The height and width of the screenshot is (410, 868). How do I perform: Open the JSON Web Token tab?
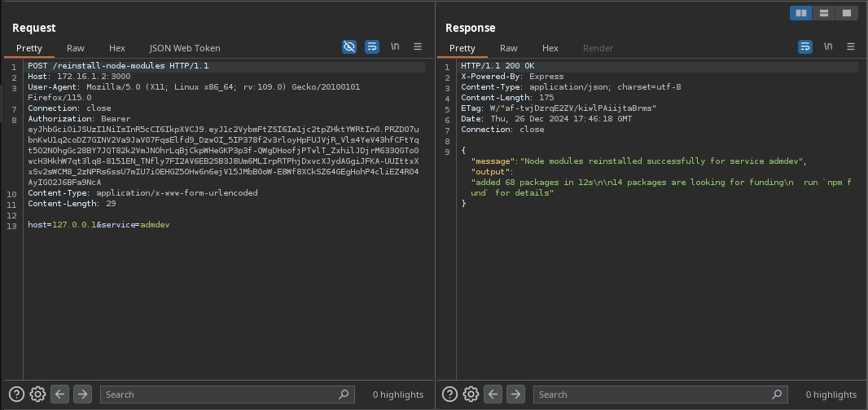point(185,48)
